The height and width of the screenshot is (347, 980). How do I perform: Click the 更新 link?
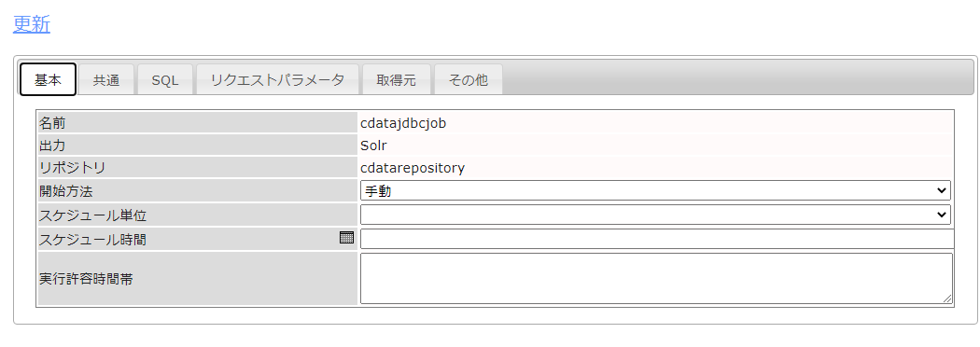[31, 23]
